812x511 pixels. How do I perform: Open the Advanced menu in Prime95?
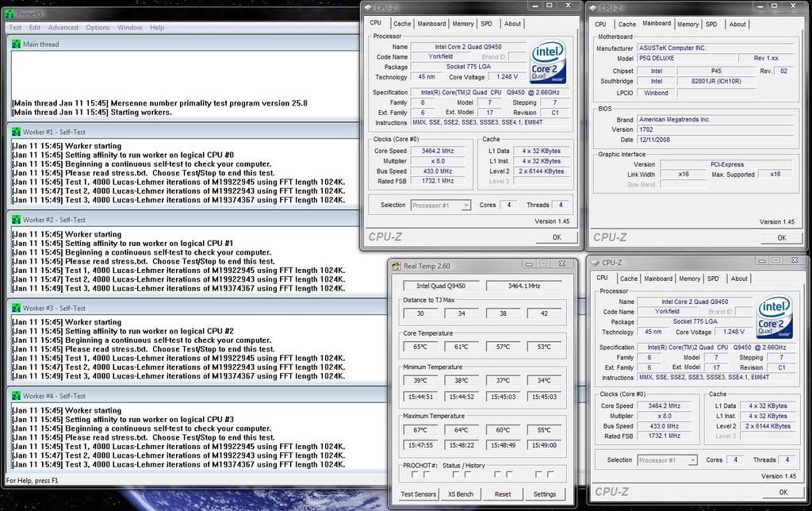[63, 28]
